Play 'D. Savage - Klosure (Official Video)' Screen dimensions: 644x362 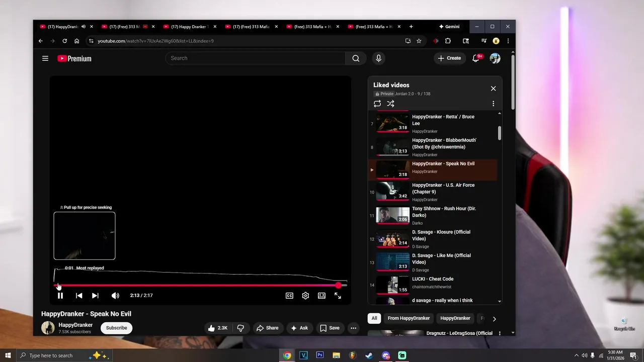click(x=433, y=239)
